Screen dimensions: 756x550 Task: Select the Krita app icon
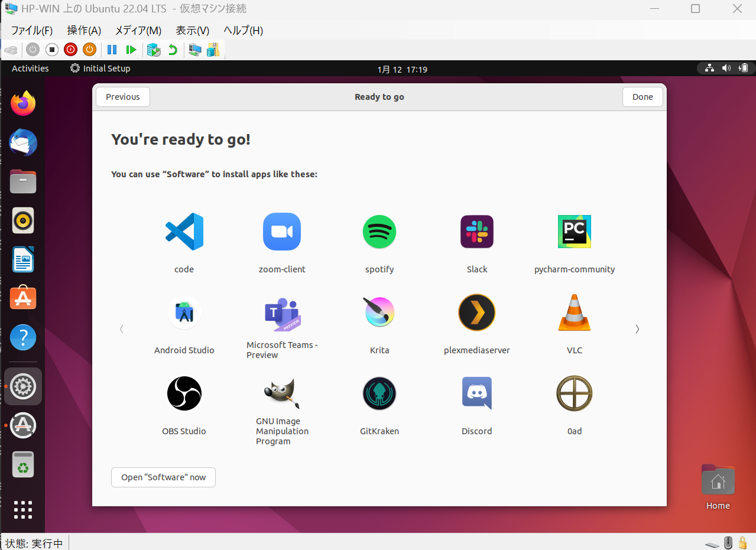pos(379,313)
